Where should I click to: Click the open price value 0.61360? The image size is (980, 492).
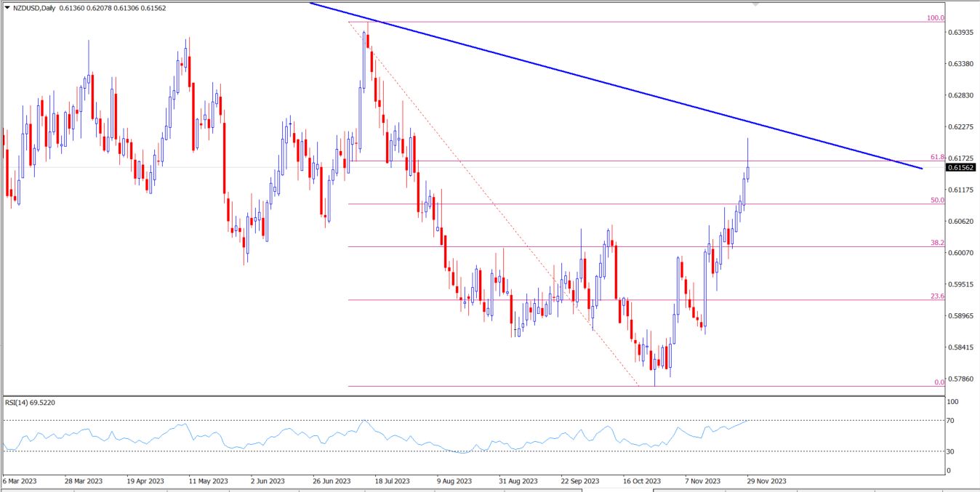[71, 8]
